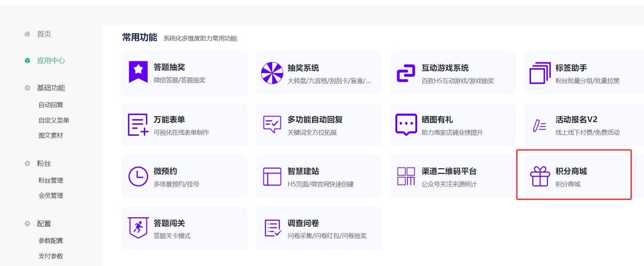Image resolution: width=644 pixels, height=266 pixels.
Task: Click the green cube icon beside 应用中心
Action: (27, 61)
